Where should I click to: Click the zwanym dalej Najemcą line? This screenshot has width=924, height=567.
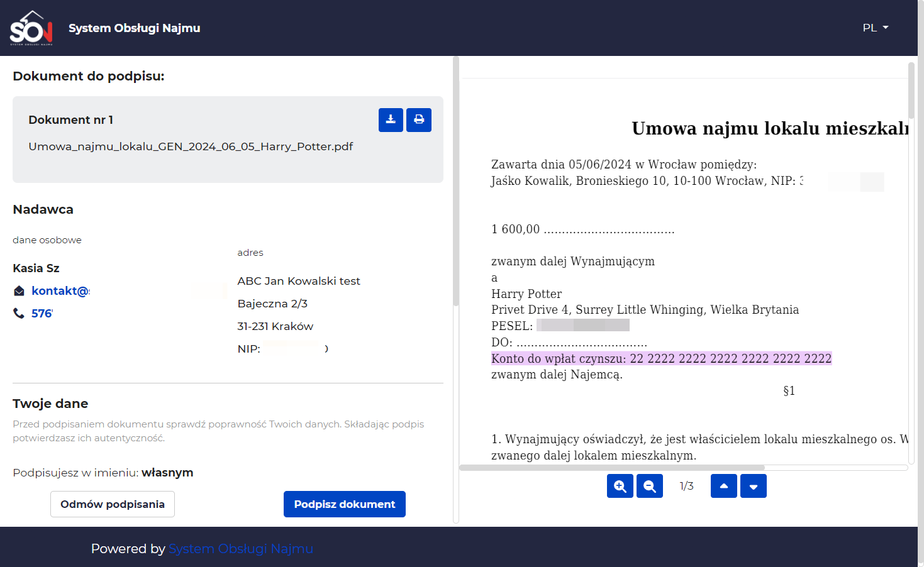(557, 375)
